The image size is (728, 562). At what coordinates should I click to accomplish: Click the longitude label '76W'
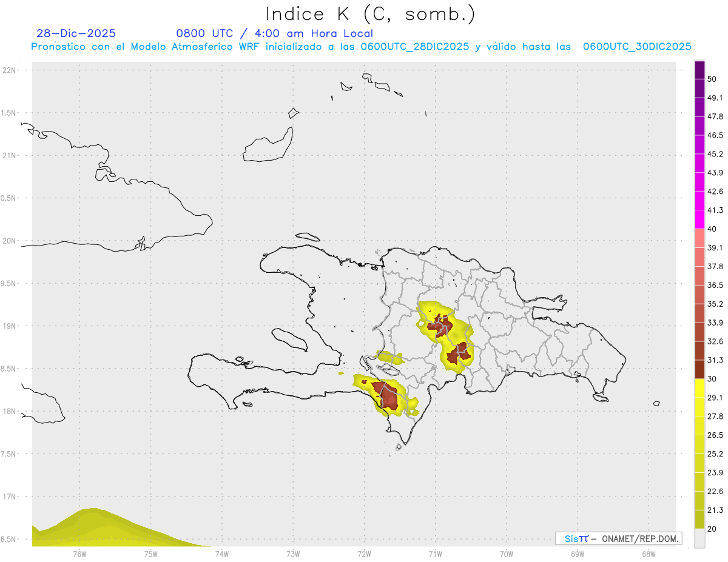click(x=80, y=554)
